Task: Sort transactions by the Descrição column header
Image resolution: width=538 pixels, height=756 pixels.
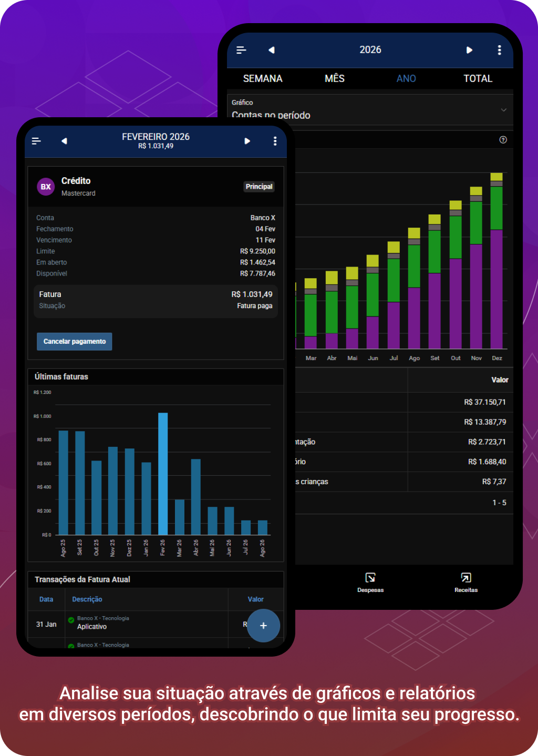Action: (87, 599)
